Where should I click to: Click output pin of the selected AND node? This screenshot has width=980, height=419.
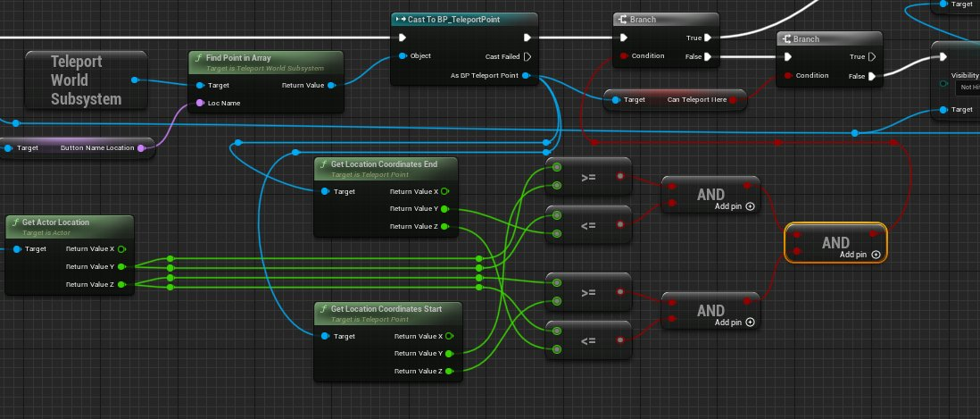(875, 234)
